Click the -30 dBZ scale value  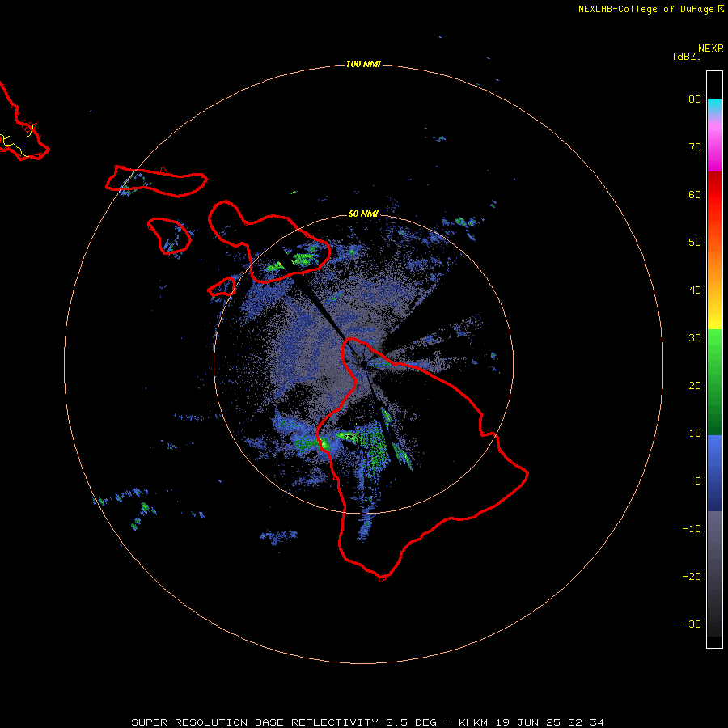692,624
